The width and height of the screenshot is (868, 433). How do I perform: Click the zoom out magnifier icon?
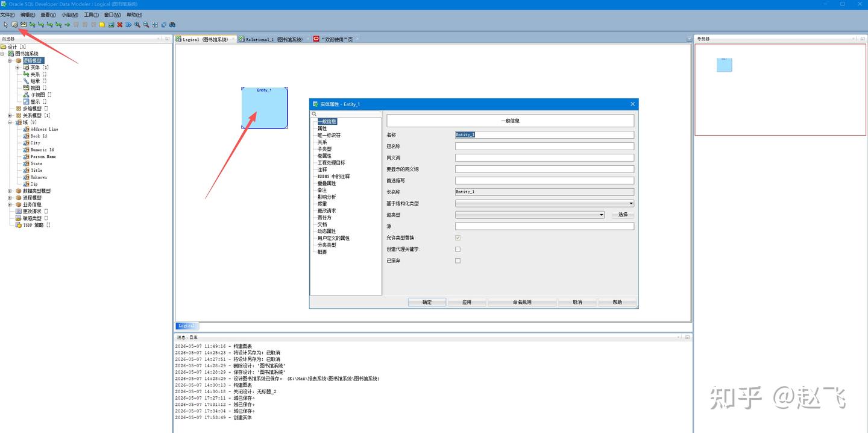tap(146, 25)
